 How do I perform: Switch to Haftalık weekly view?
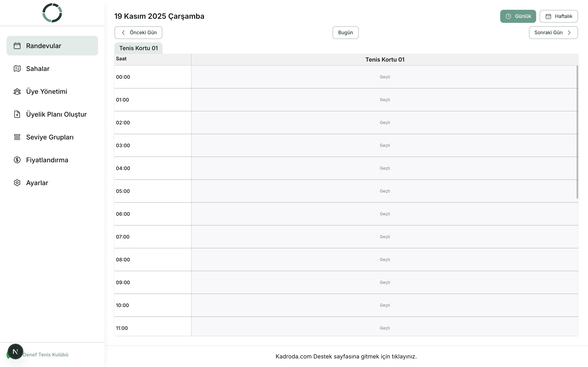[x=558, y=16]
